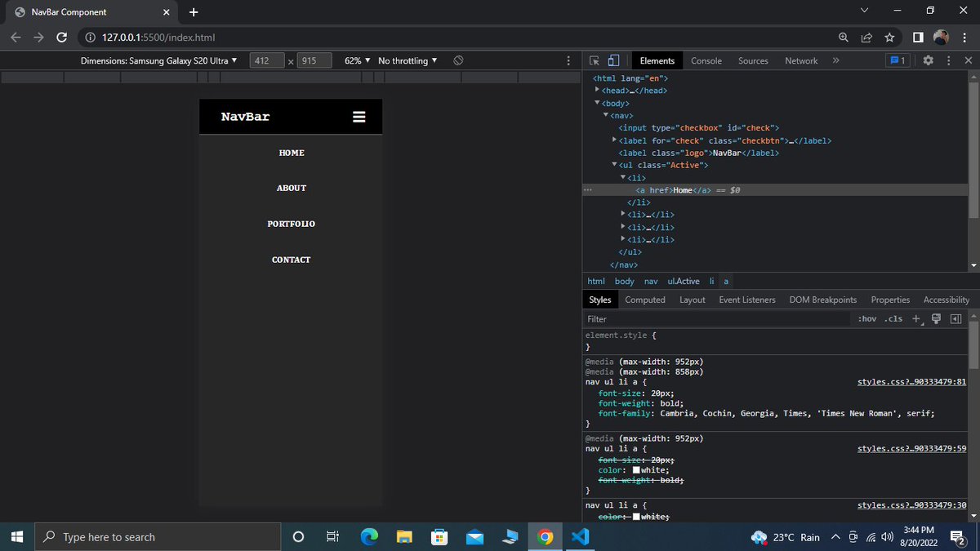
Task: Click the zoom magnifier icon in address bar
Action: pos(844,37)
